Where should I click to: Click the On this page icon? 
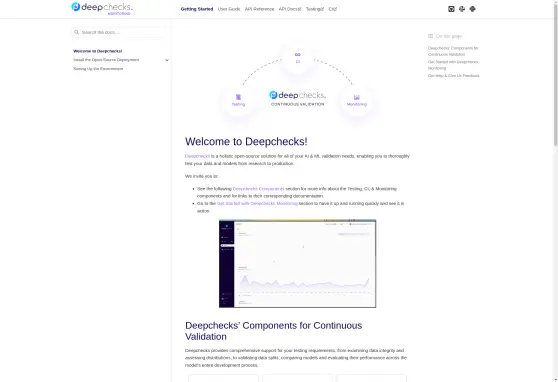click(430, 36)
